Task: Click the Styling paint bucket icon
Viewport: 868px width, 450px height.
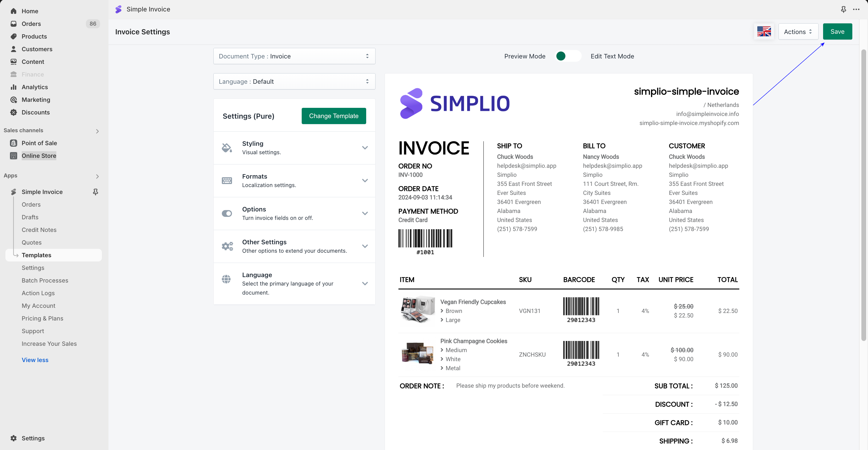Action: pos(227,148)
